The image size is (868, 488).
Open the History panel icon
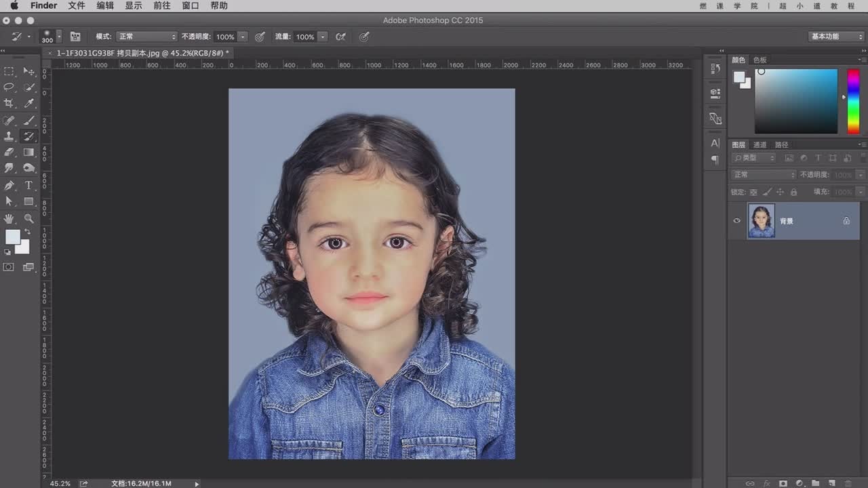(715, 68)
